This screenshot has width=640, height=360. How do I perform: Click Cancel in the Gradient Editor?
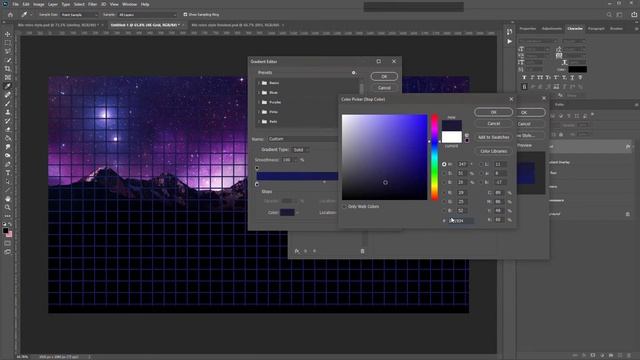384,88
